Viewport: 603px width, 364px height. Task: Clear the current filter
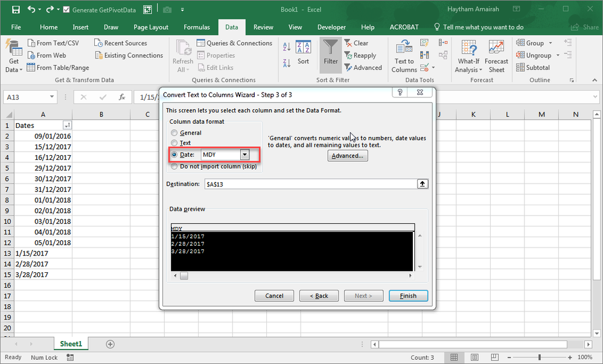[356, 43]
